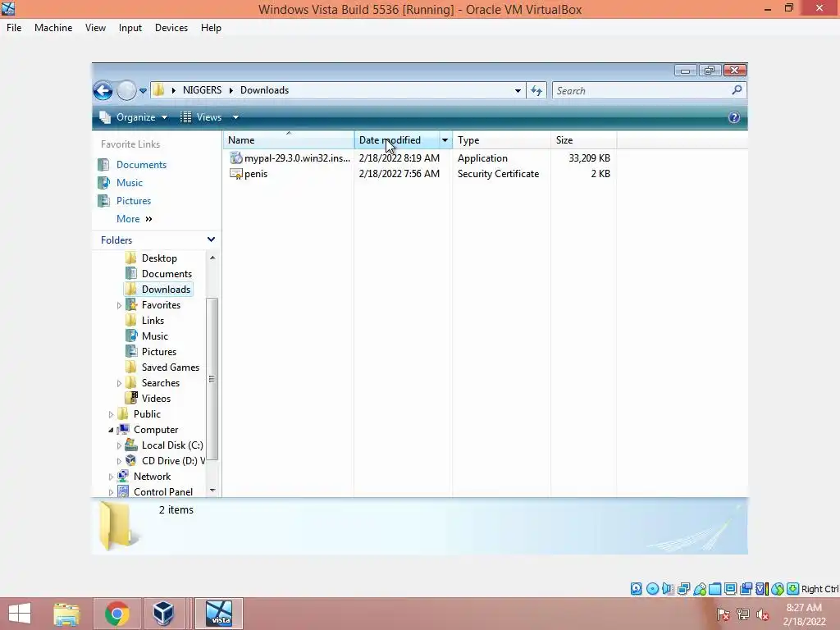Sort files by the Size column

click(x=583, y=140)
